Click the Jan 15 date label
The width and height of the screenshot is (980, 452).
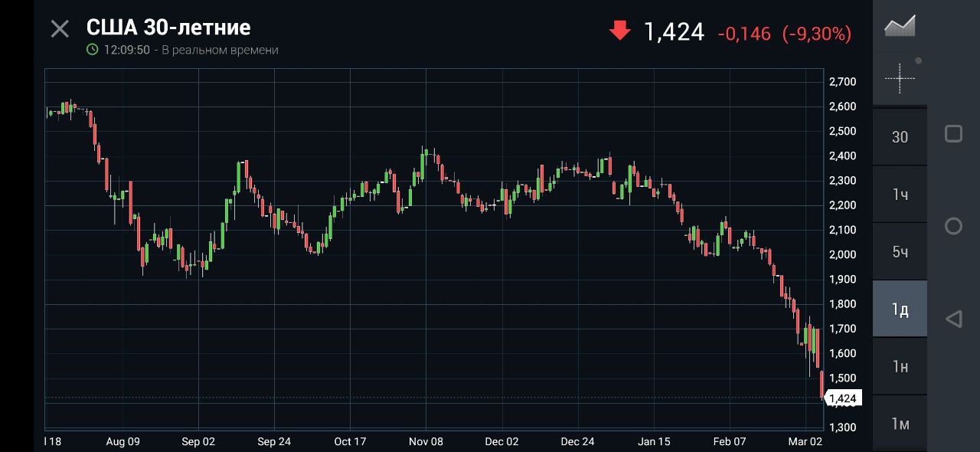tap(654, 441)
